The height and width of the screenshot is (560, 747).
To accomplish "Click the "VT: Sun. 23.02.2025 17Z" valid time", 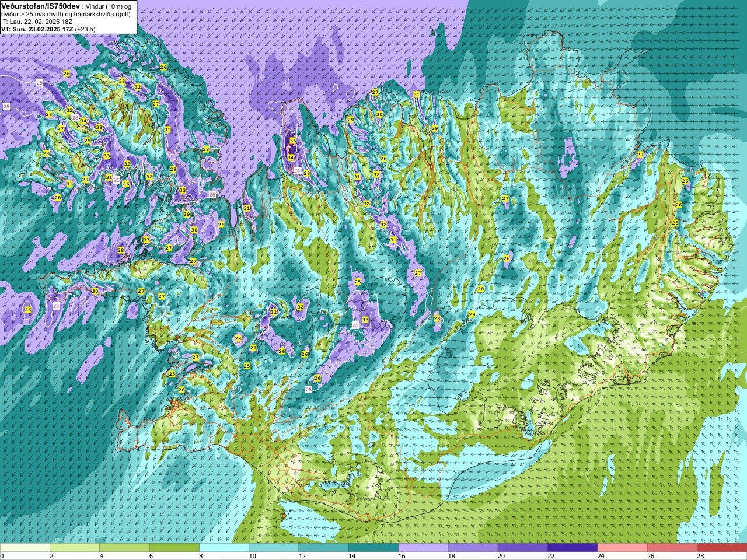I will (x=37, y=29).
